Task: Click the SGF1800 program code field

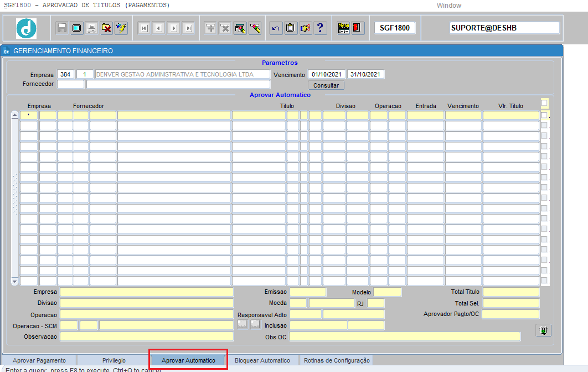Action: [395, 28]
